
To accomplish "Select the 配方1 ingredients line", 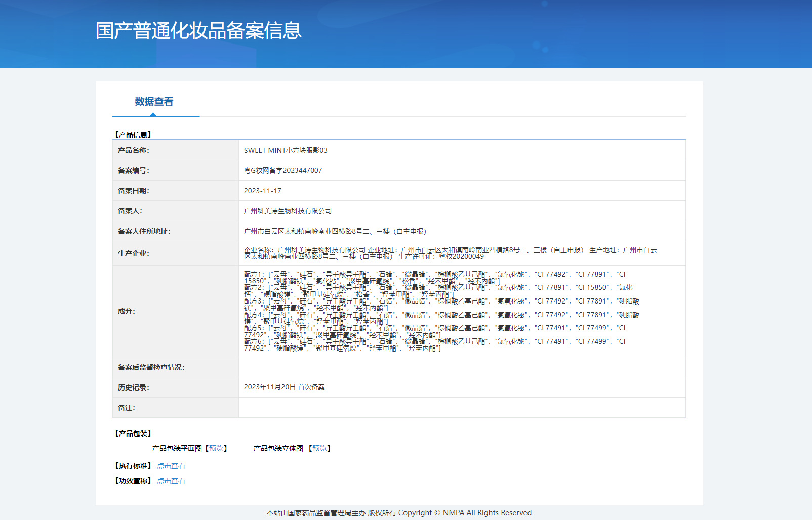I will 435,278.
